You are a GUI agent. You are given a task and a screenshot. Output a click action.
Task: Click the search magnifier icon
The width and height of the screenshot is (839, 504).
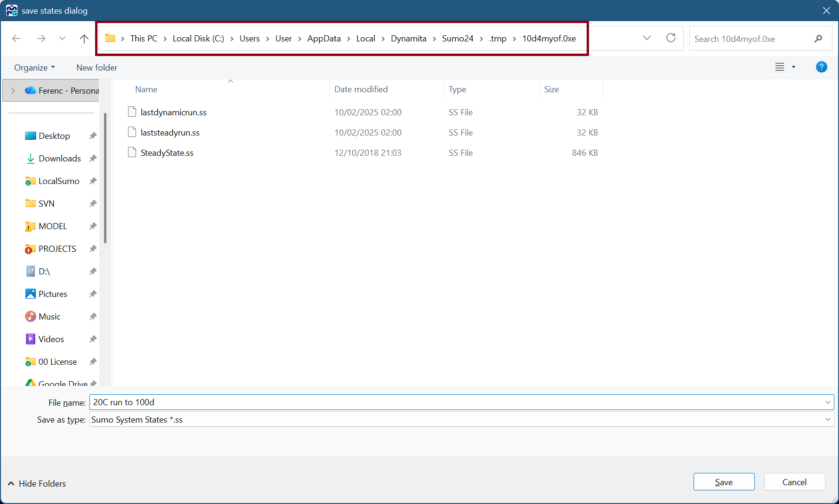[818, 39]
